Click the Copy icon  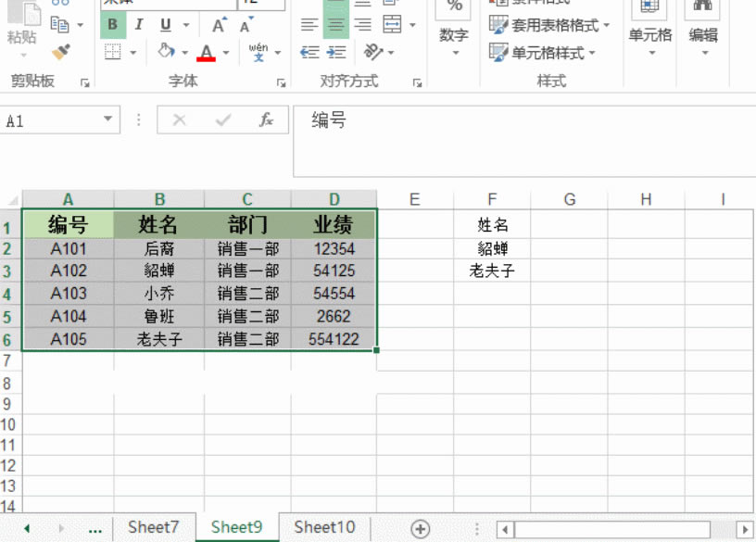[60, 25]
